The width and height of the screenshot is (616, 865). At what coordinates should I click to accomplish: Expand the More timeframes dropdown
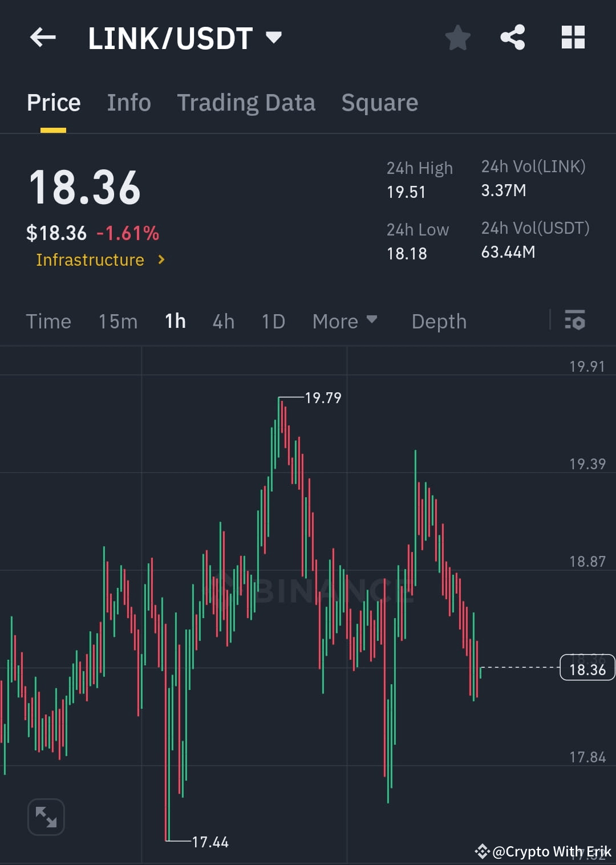pyautogui.click(x=344, y=321)
